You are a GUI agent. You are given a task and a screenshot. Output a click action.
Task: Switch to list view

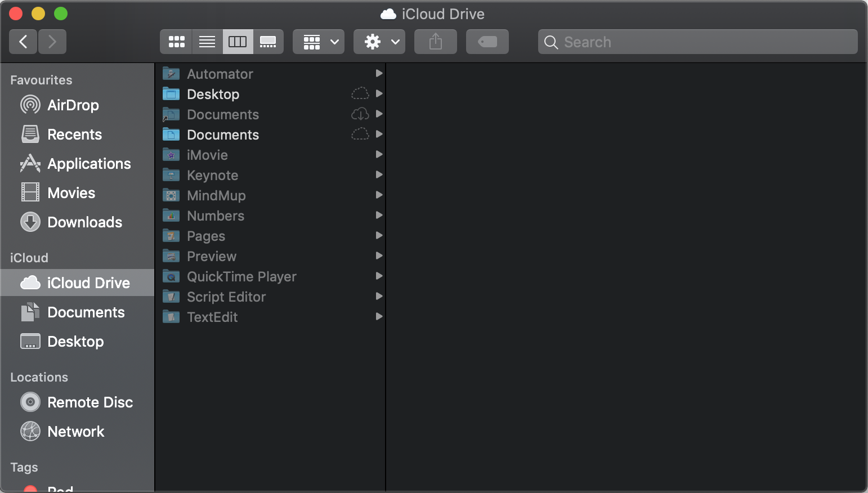coord(207,42)
